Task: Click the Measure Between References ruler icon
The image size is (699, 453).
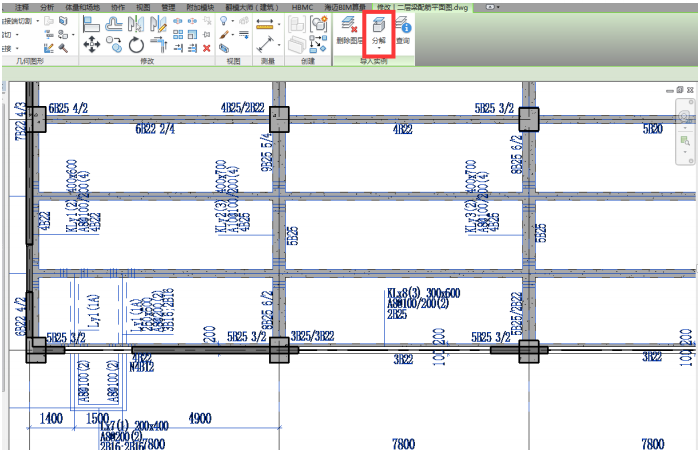Action: click(x=265, y=24)
